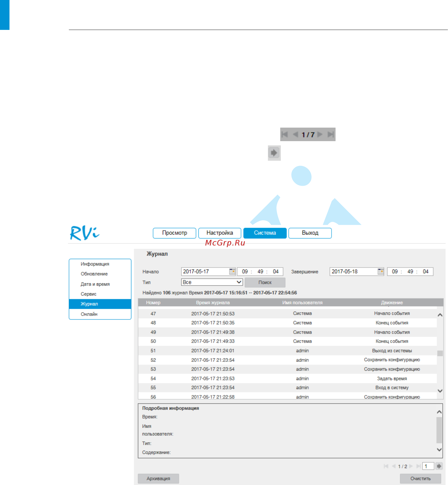Open the end date calendar picker
448x485 pixels.
point(381,272)
